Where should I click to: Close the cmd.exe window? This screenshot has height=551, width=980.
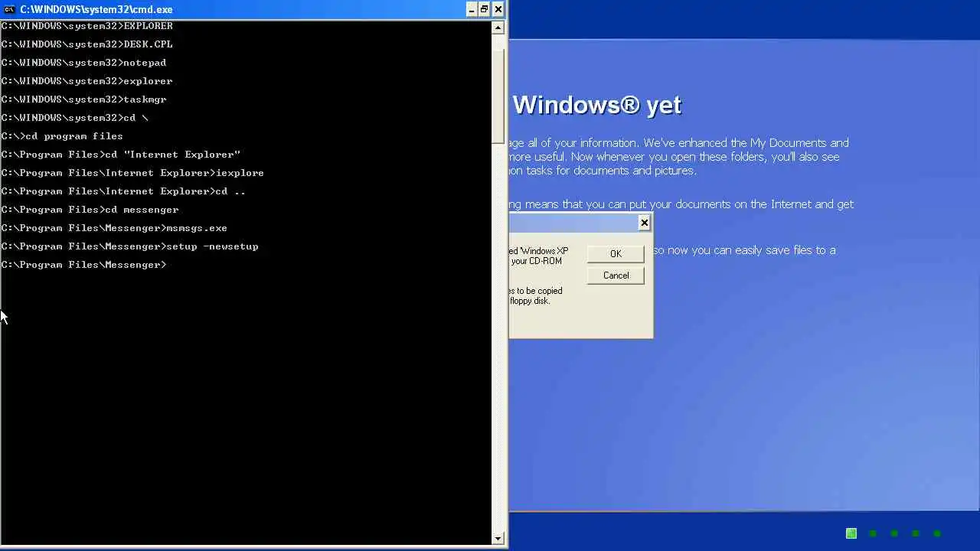tap(498, 9)
